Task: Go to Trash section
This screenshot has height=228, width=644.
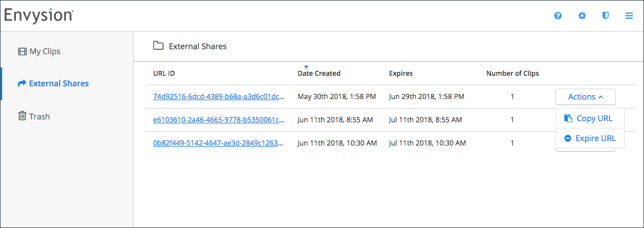Action: click(34, 117)
